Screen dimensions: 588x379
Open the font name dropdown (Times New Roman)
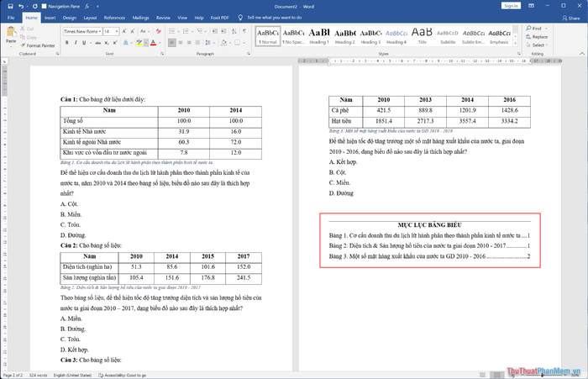pos(81,31)
